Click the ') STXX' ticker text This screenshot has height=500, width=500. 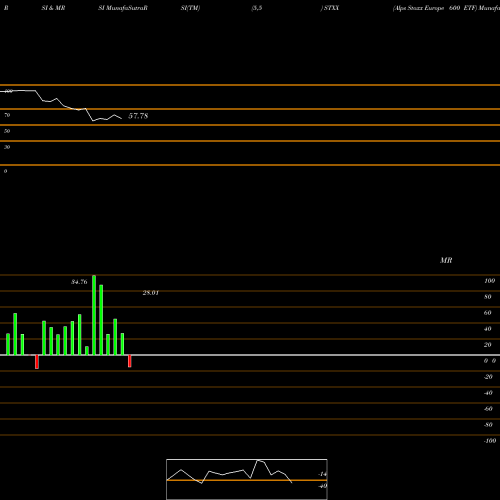330,8
